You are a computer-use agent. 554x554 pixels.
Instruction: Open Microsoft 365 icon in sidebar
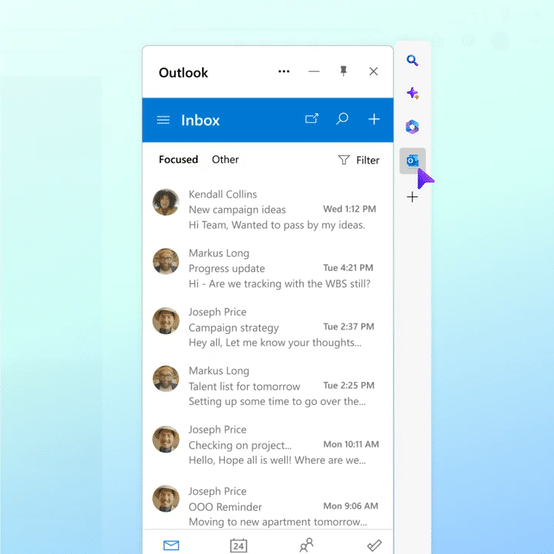tap(412, 126)
